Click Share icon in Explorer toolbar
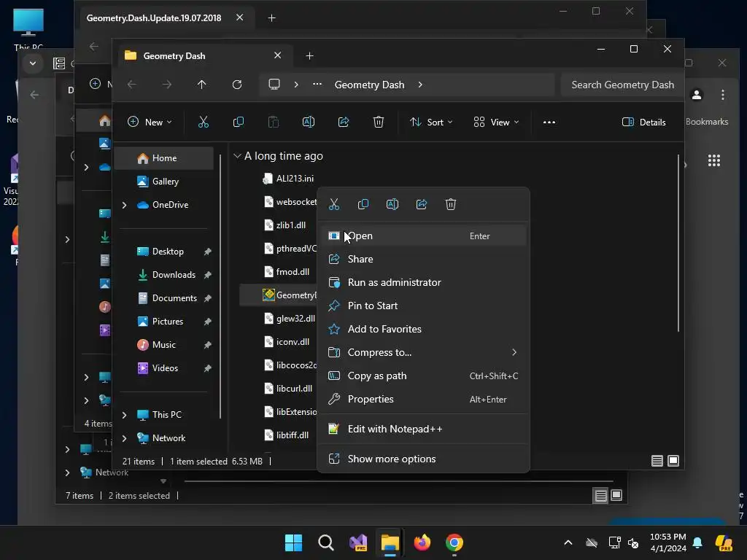747x560 pixels. tap(344, 122)
